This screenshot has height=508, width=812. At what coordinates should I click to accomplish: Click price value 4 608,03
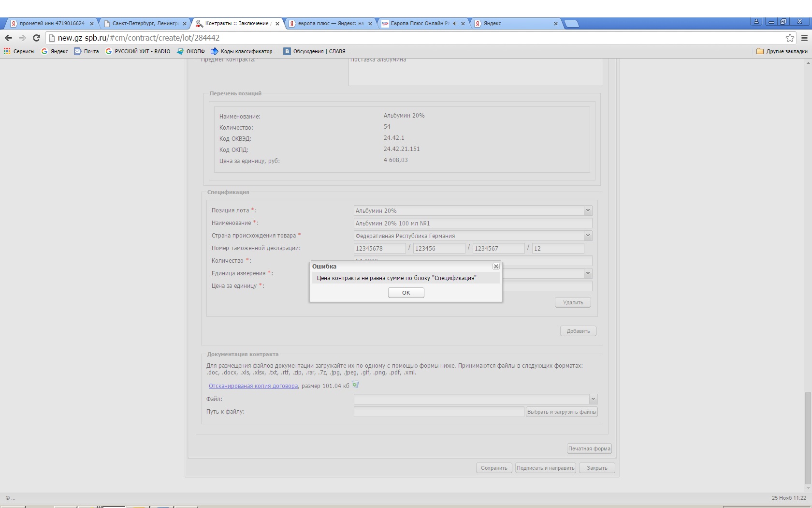396,160
